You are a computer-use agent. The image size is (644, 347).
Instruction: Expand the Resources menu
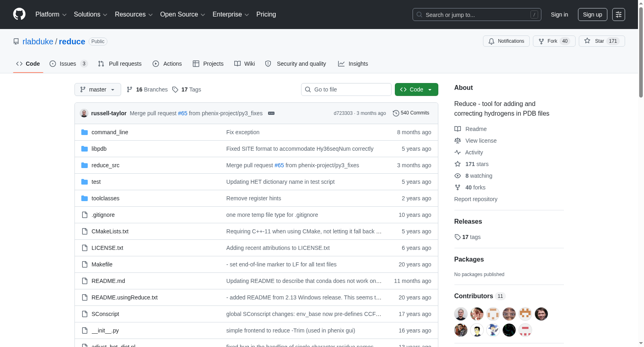134,15
